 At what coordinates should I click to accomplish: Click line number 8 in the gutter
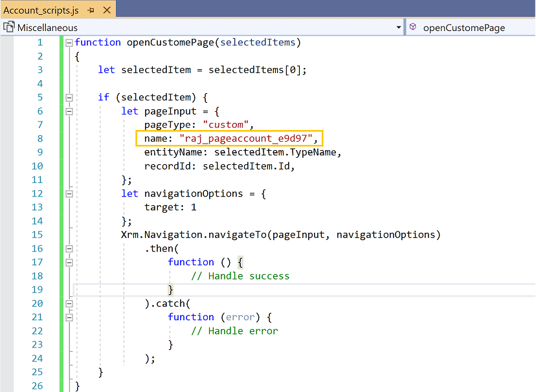(x=40, y=138)
